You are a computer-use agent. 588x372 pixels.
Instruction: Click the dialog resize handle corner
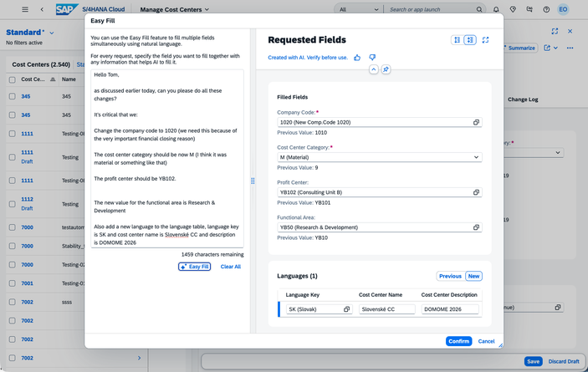click(501, 345)
